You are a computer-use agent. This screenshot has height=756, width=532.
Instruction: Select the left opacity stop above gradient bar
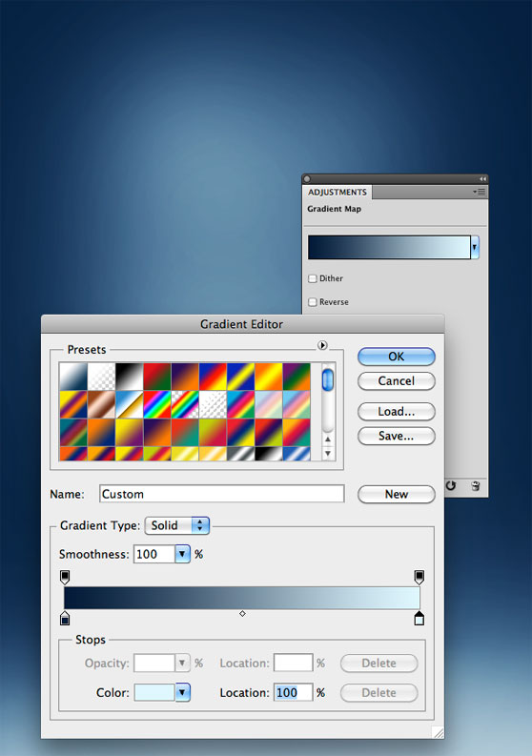(x=65, y=577)
